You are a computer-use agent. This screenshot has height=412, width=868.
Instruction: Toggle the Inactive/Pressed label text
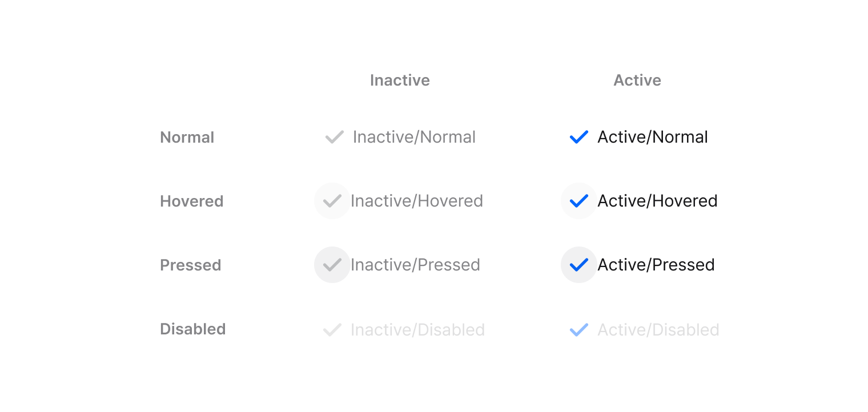pyautogui.click(x=415, y=265)
